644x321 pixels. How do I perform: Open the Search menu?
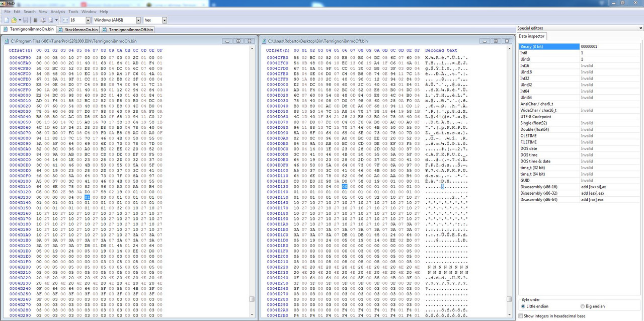tap(30, 12)
